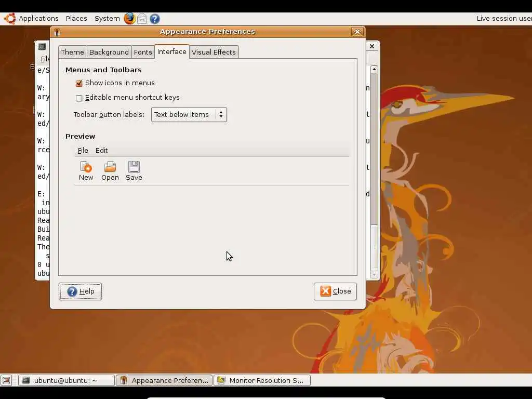Click the Save floppy icon in Preview
532x399 pixels.
tap(134, 167)
